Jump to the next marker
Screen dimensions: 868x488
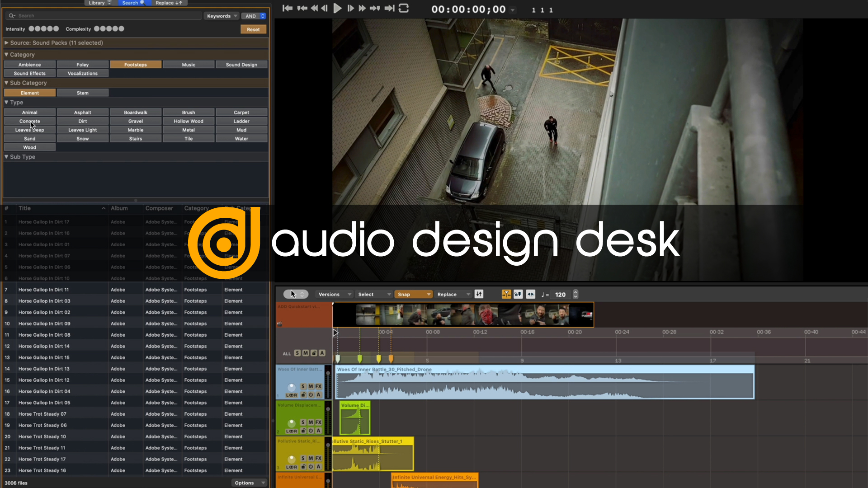[x=375, y=8]
